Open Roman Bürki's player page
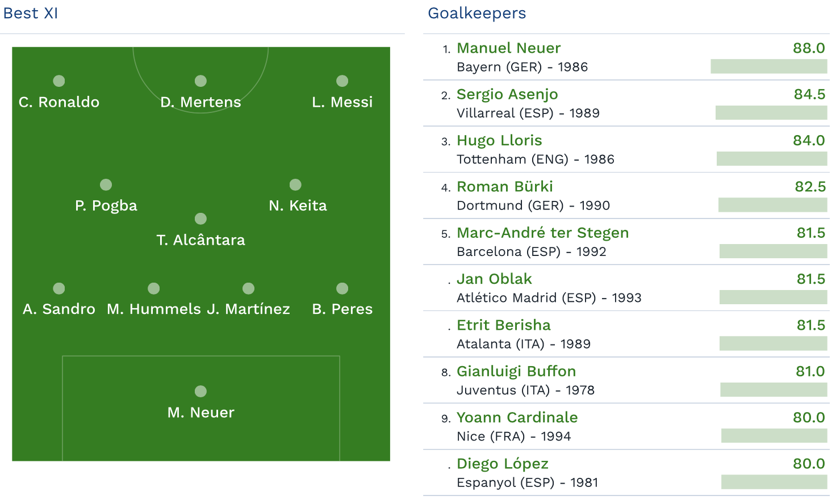This screenshot has height=504, width=836. pyautogui.click(x=504, y=187)
